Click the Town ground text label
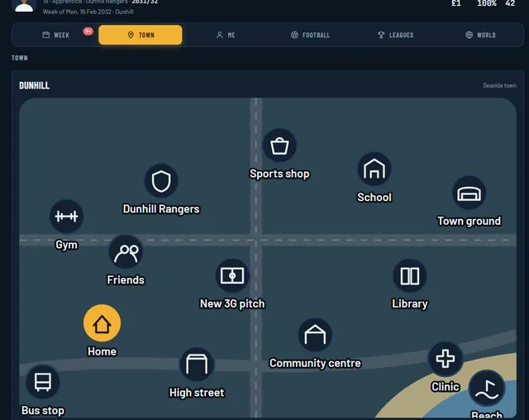Image resolution: width=529 pixels, height=420 pixels. click(469, 221)
